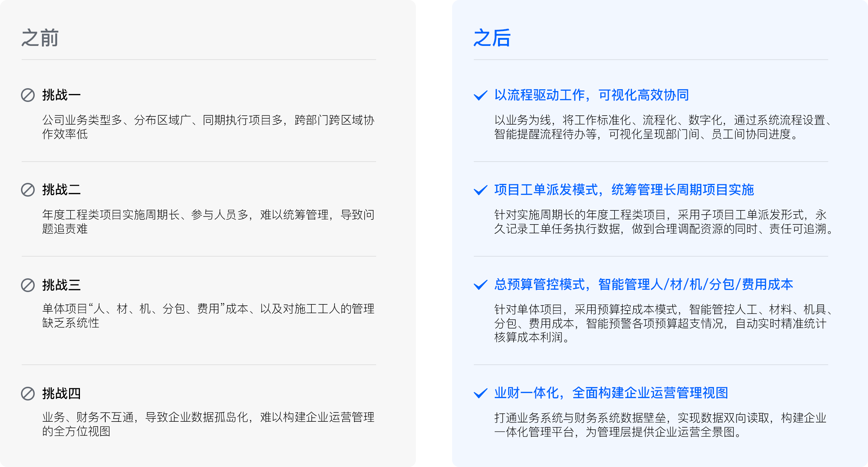Screen dimensions: 868x467
Task: Click the 挑战四 title
Action: [x=61, y=394]
